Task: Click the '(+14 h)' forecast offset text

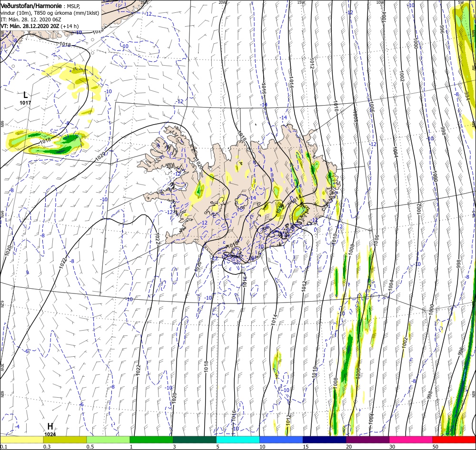Action: coord(69,26)
